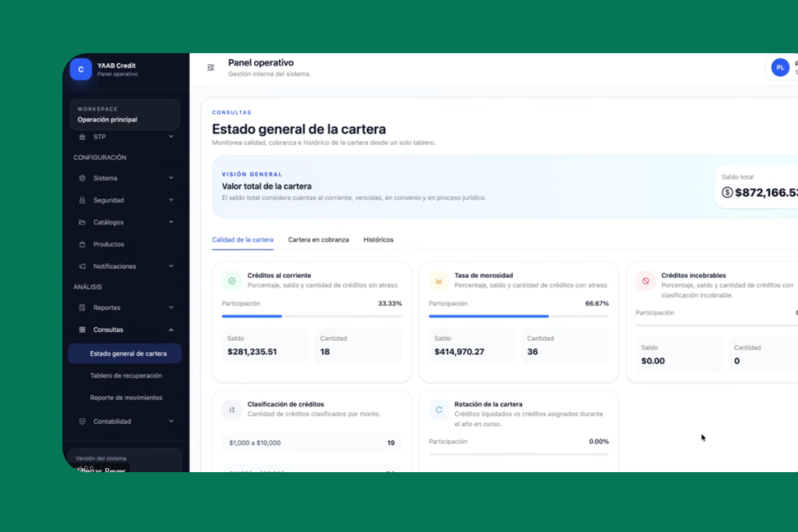This screenshot has height=532, width=798.
Task: Click the Rotación de la cartera refresh icon
Action: [x=439, y=409]
